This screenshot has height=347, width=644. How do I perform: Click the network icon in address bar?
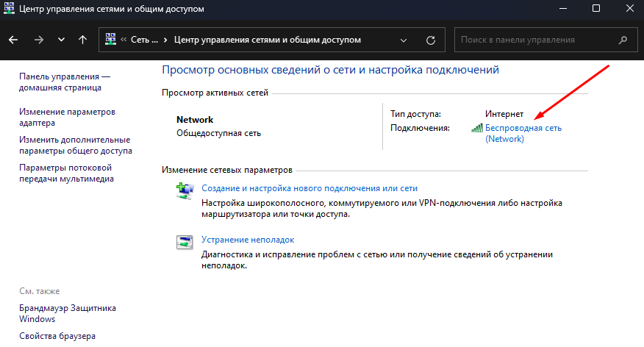[110, 40]
